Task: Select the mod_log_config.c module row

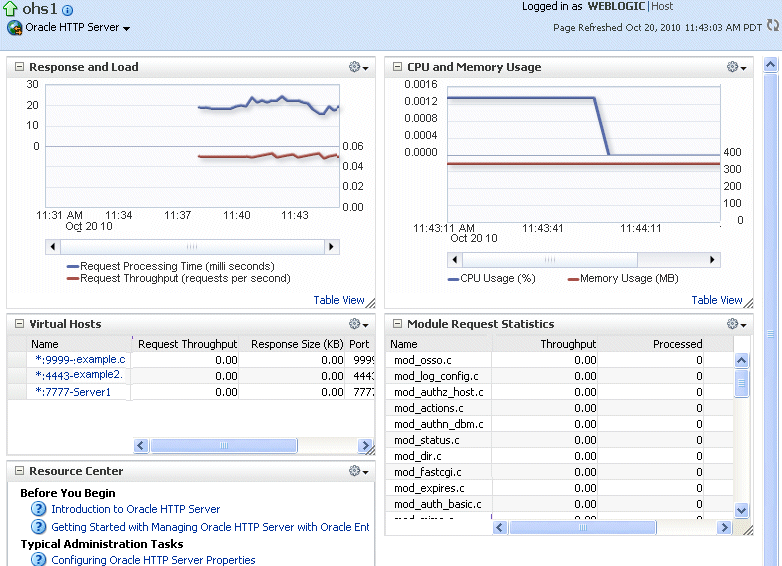Action: click(x=560, y=376)
